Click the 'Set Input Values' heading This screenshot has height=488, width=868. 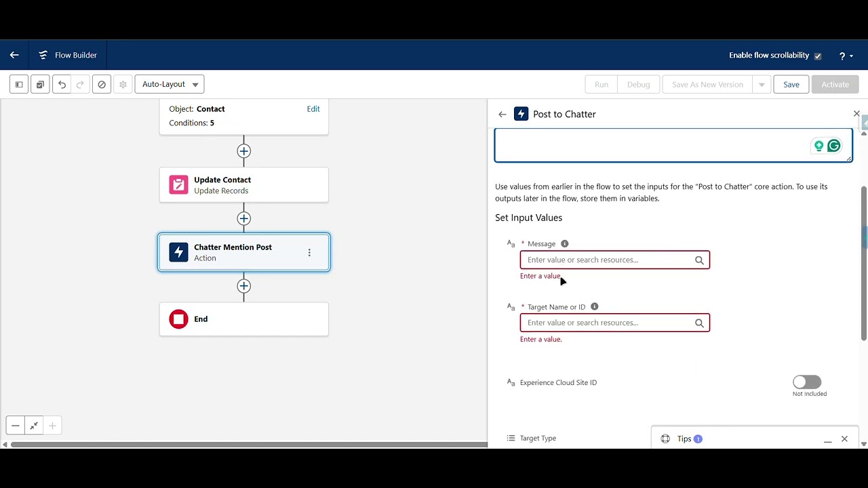pos(528,218)
